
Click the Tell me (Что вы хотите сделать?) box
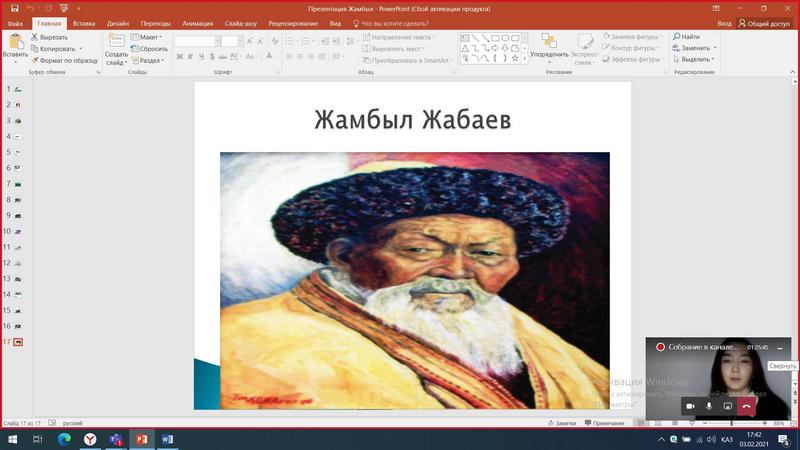(391, 23)
